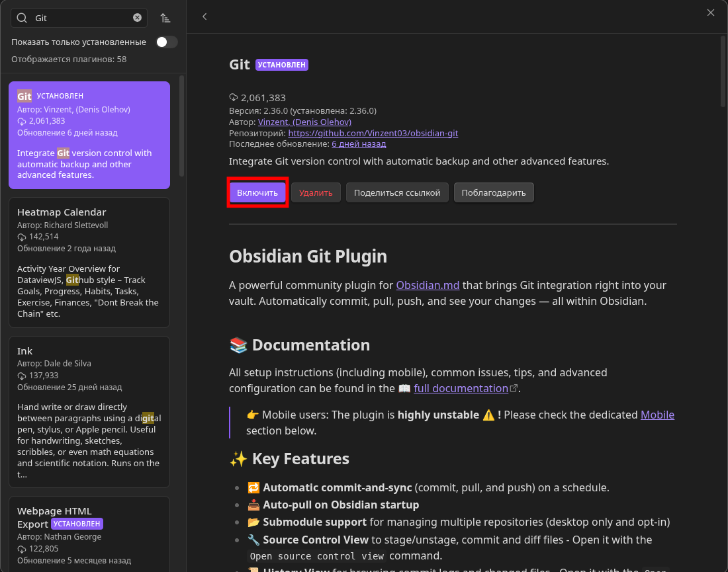Click inside the plugin search field
The image size is (728, 572).
(x=79, y=18)
